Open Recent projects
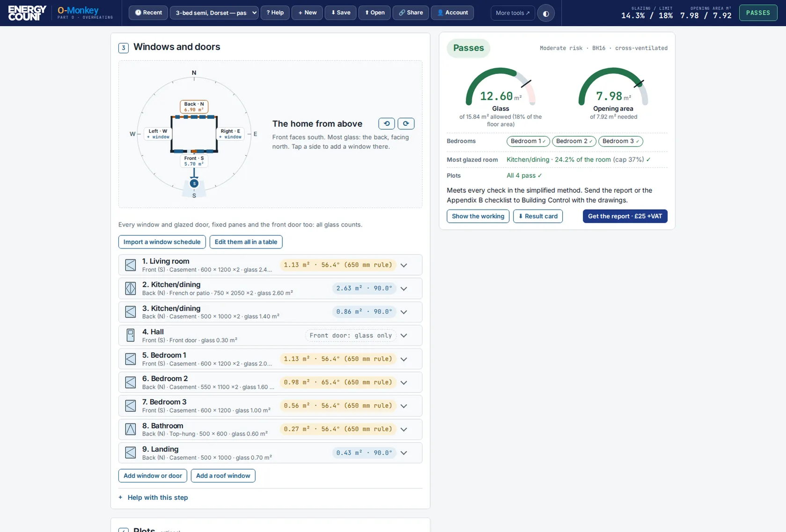 148,13
